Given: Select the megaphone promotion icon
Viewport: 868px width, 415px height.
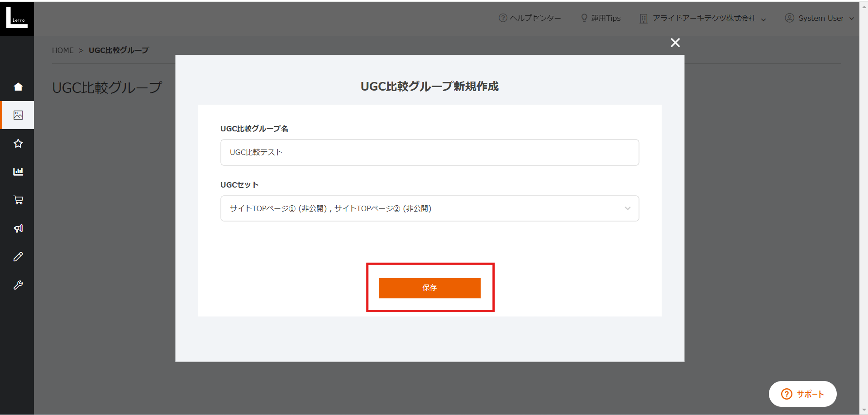Looking at the screenshot, I should (18, 228).
